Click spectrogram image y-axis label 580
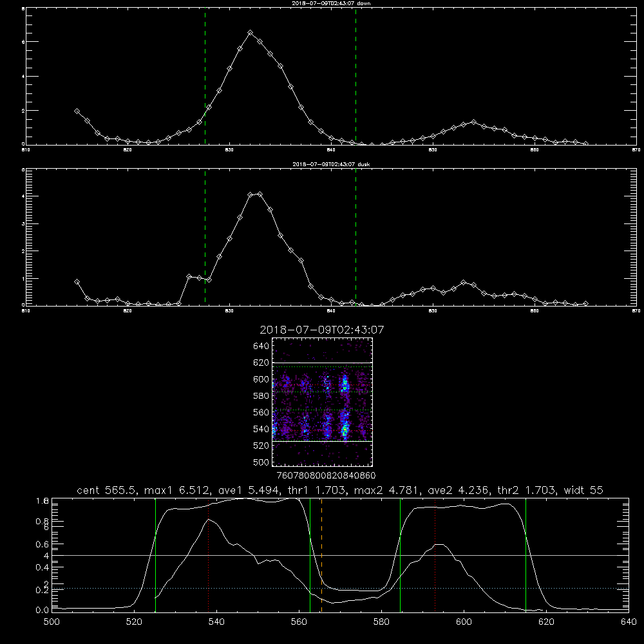Viewport: 644px width, 644px height. [x=261, y=396]
